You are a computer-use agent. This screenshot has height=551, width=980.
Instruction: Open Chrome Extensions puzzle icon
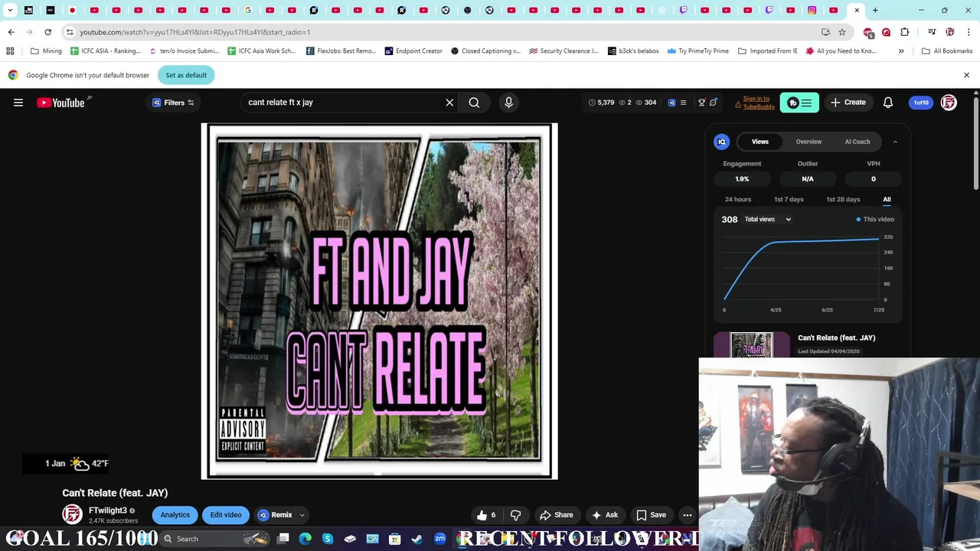click(x=905, y=32)
